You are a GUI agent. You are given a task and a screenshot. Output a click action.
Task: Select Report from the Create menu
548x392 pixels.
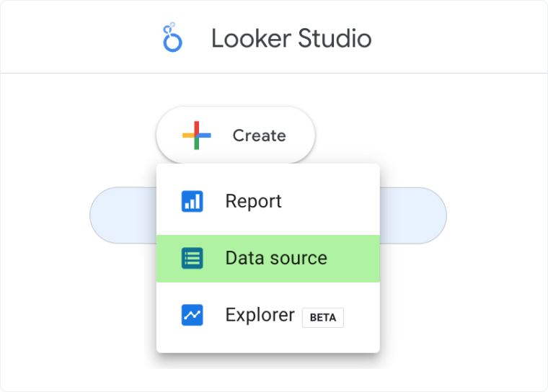(x=268, y=201)
